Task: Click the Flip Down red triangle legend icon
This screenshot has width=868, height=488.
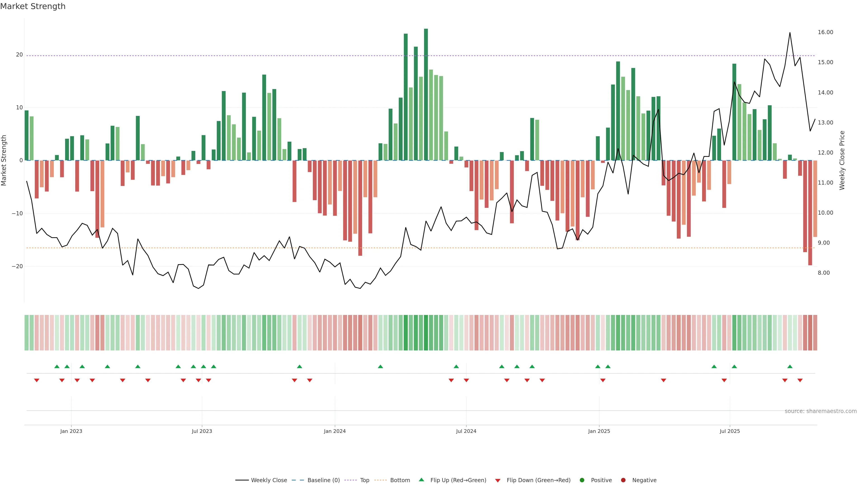Action: click(x=498, y=481)
